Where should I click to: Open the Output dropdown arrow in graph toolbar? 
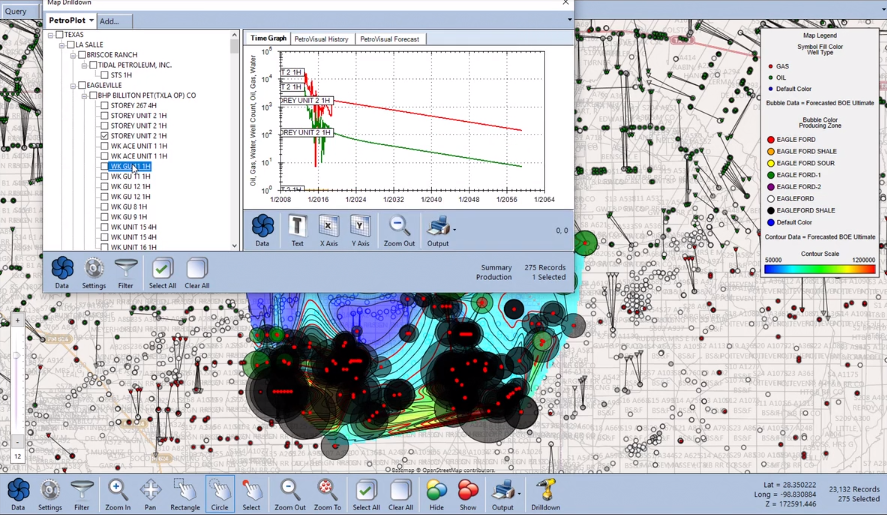(454, 229)
